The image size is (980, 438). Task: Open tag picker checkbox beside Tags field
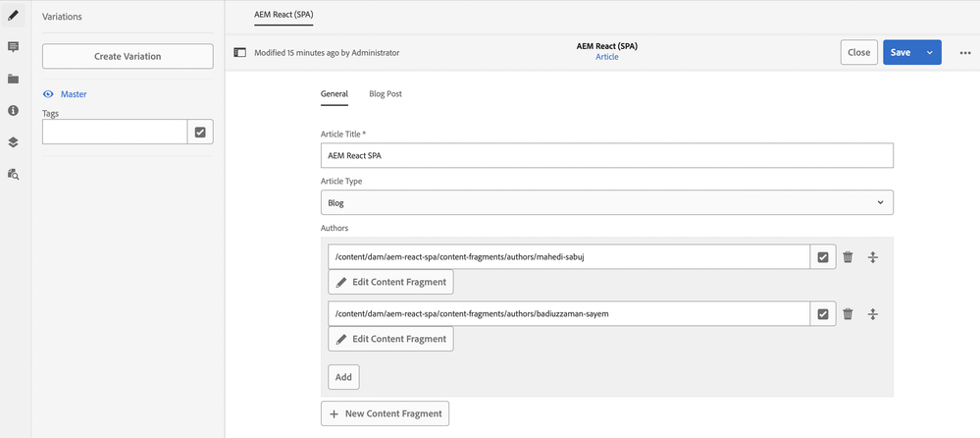tap(200, 133)
